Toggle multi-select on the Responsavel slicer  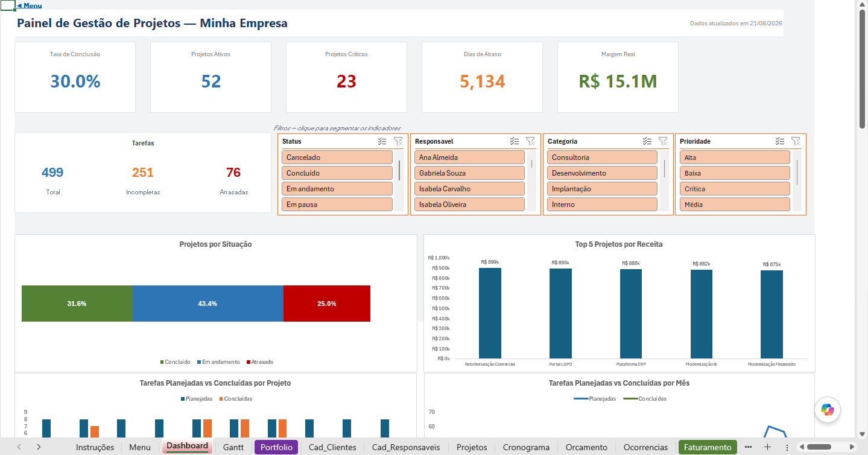tap(515, 141)
